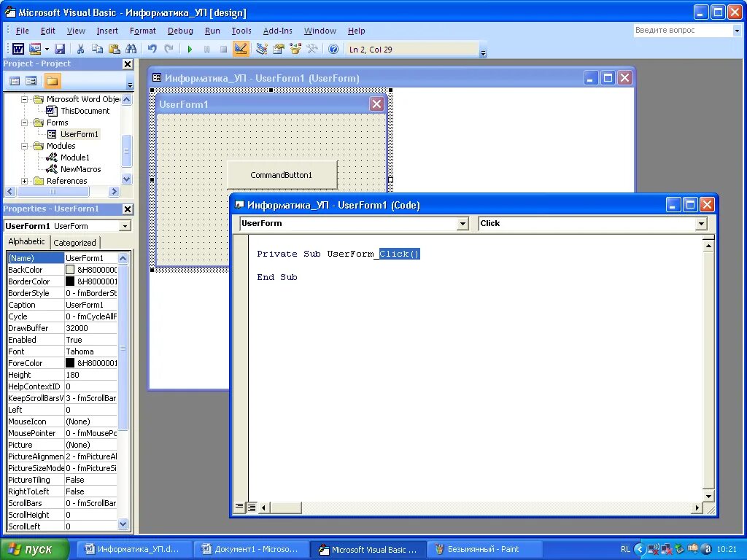Open the Click procedure dropdown in code window
Viewport: 747px width, 560px height.
(701, 224)
